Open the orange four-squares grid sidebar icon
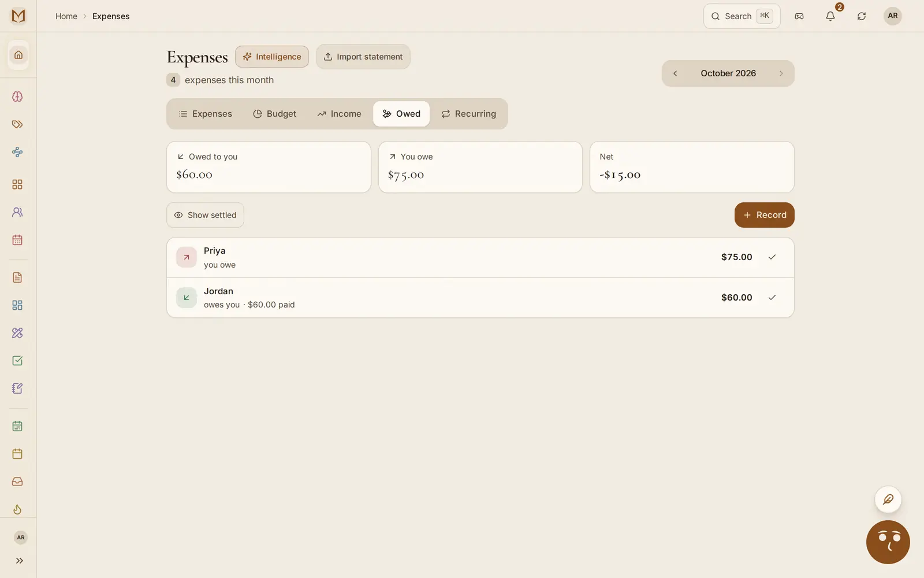Screen dimensions: 924x578 coord(17,184)
